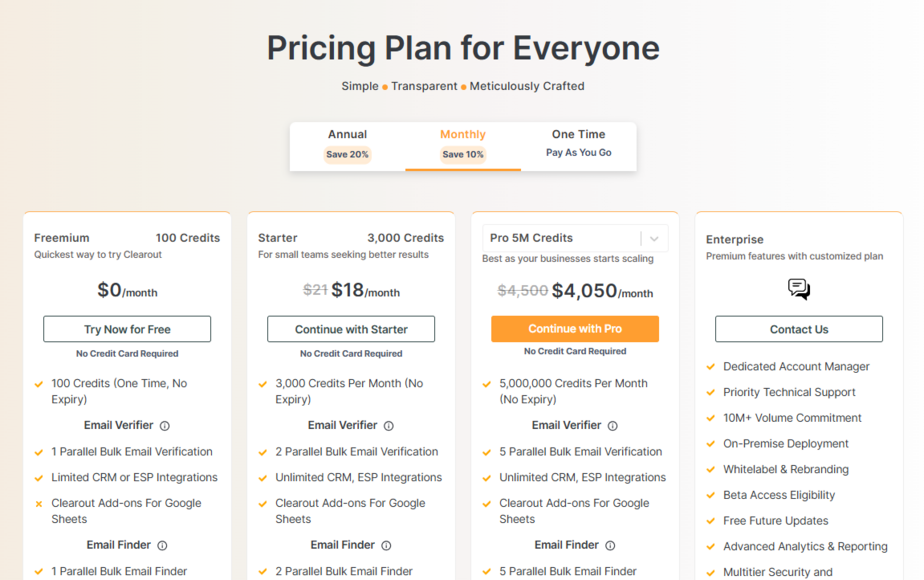Image resolution: width=924 pixels, height=580 pixels.
Task: Click the Save 20% badge
Action: coord(348,154)
